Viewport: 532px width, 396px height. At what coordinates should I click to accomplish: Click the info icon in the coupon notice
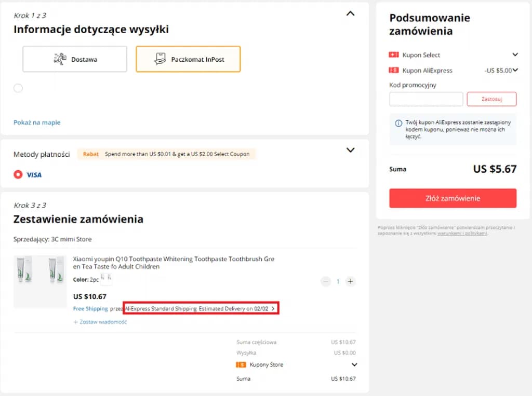398,122
